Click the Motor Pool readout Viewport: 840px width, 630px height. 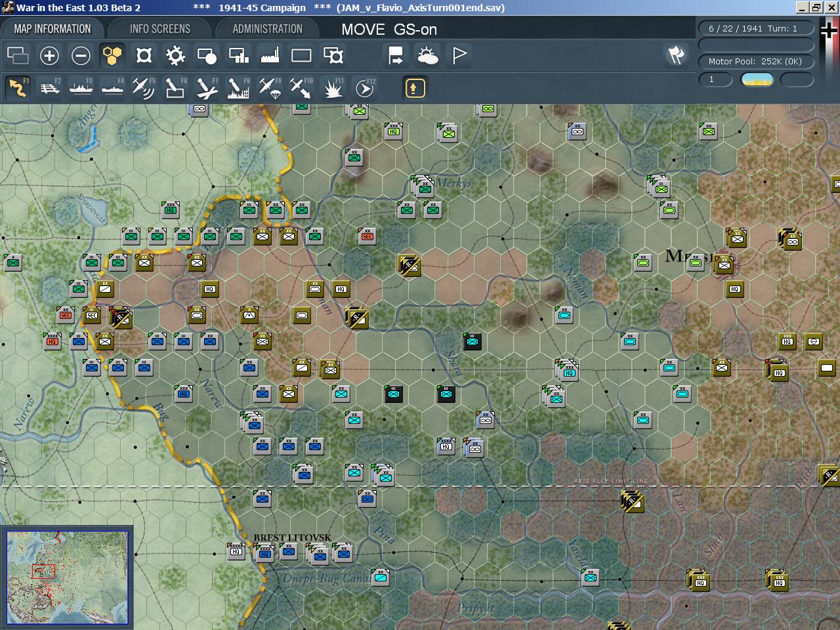coord(755,61)
